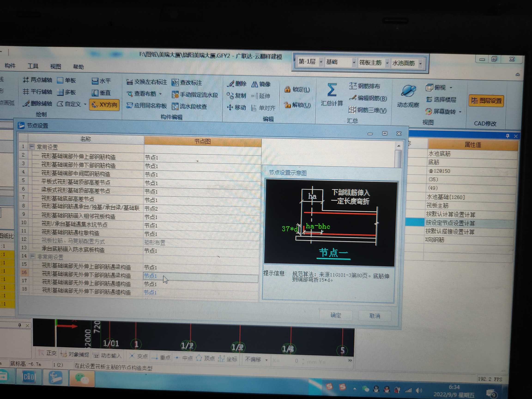Click the 删除辅轴 tool

[37, 104]
